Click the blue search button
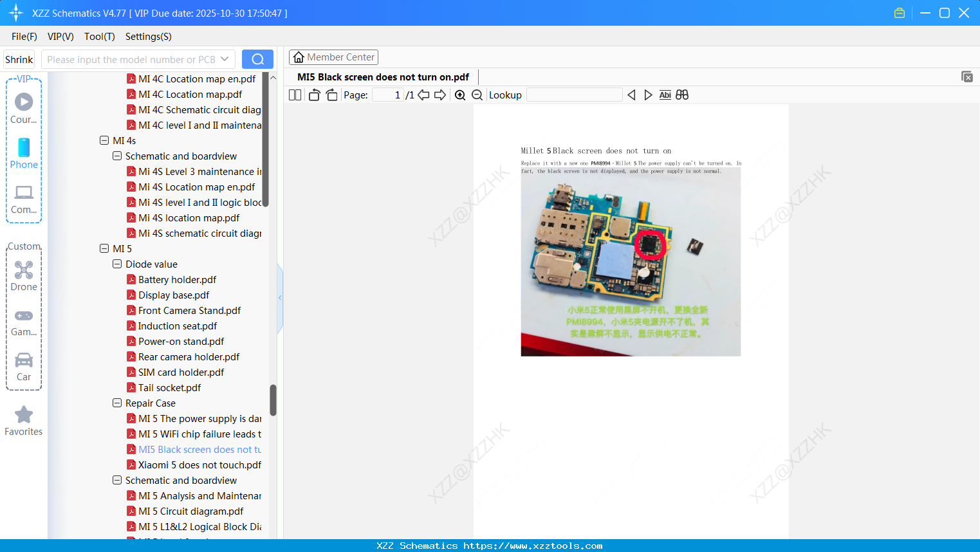This screenshot has width=980, height=552. [257, 59]
